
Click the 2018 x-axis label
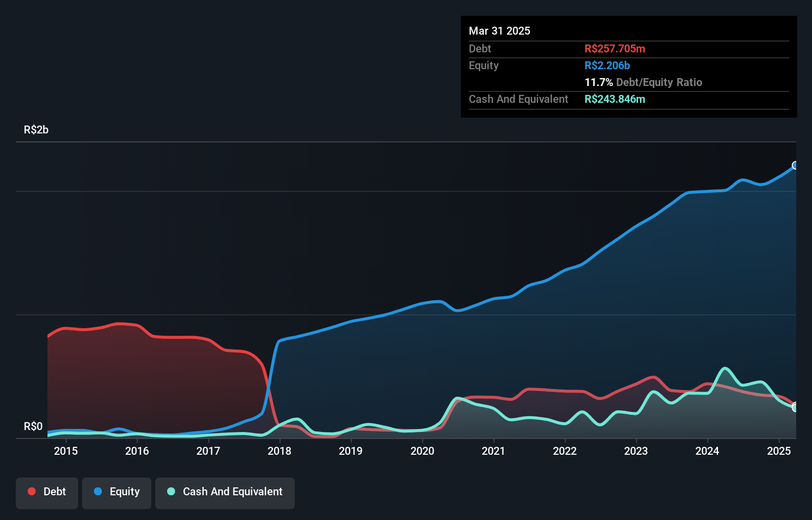click(279, 451)
